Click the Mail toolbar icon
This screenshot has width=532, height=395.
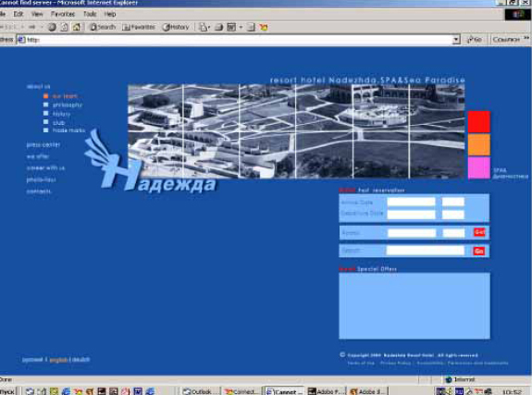pyautogui.click(x=203, y=27)
